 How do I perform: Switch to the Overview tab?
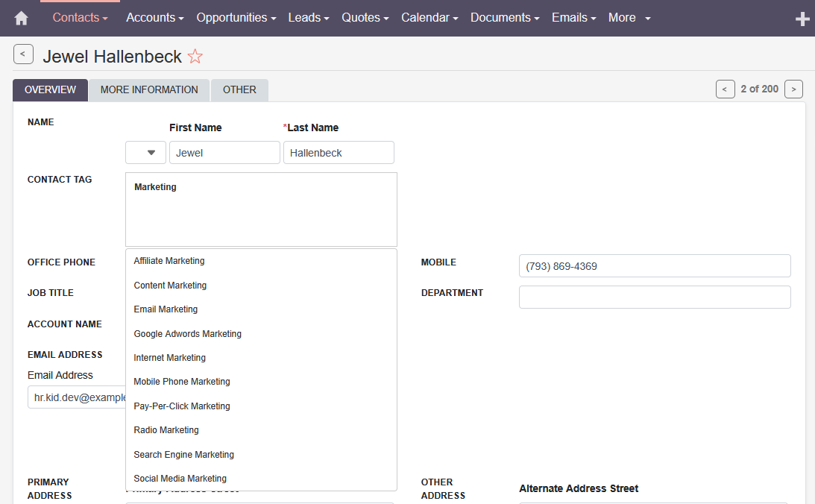point(51,90)
